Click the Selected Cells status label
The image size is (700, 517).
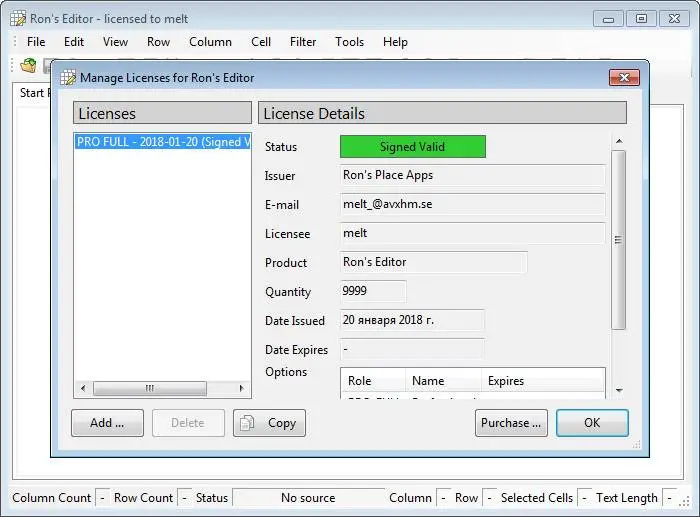[537, 498]
